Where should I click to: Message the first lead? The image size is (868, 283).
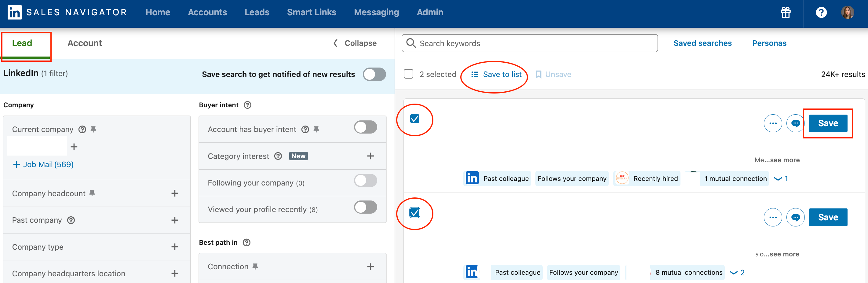click(795, 123)
